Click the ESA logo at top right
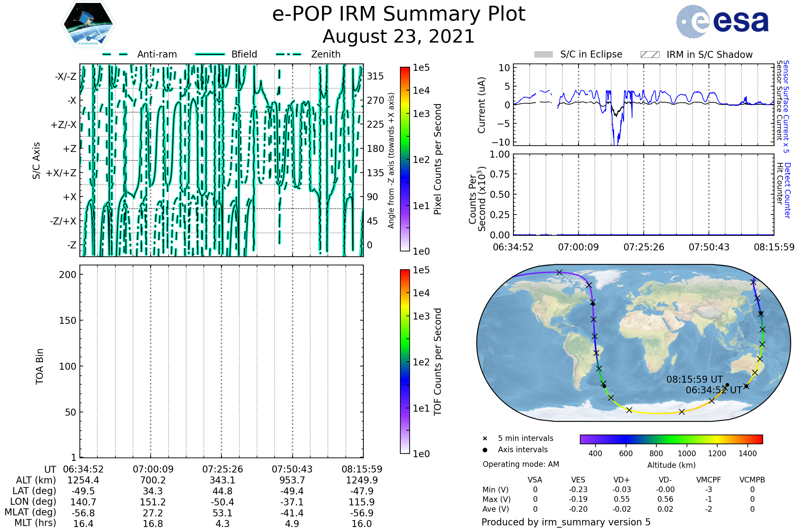Viewport: 798px width, 532px height. tap(722, 22)
